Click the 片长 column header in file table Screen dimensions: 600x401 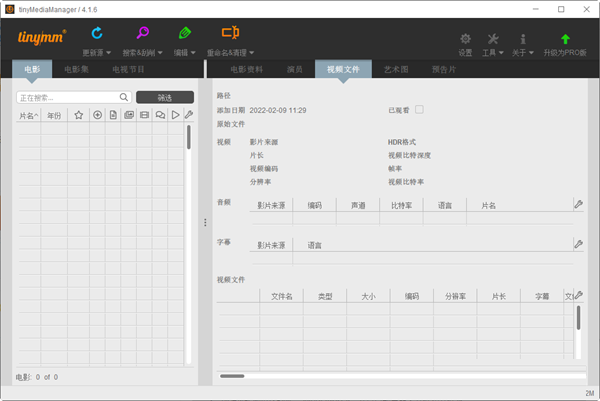click(499, 296)
